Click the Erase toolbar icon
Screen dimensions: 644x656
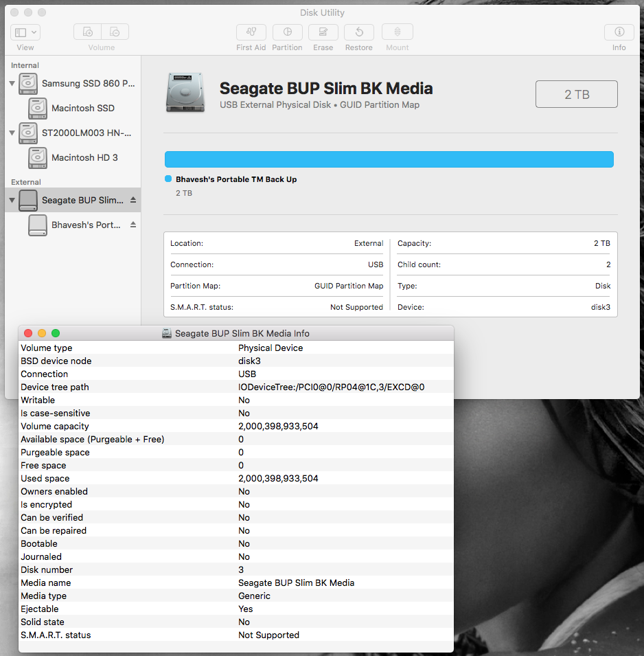pyautogui.click(x=323, y=32)
